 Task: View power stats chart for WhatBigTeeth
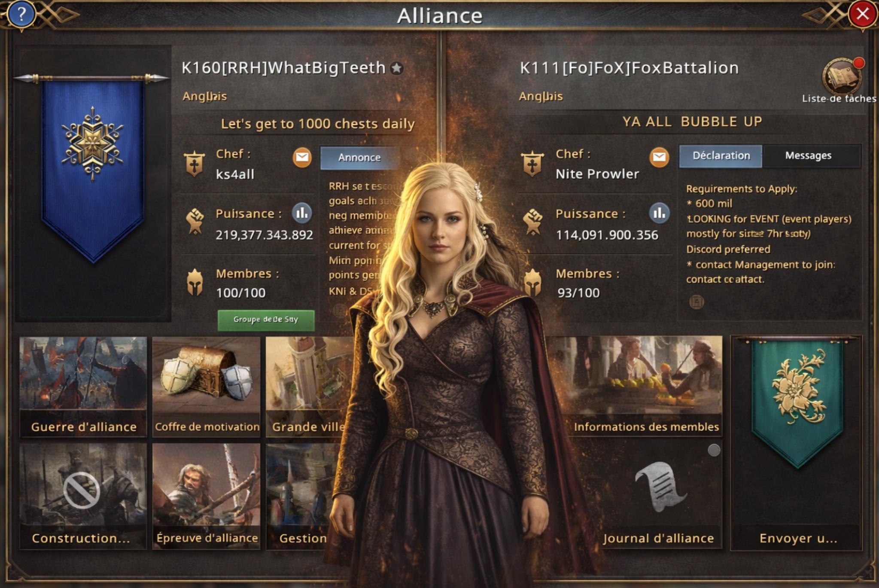coord(302,213)
